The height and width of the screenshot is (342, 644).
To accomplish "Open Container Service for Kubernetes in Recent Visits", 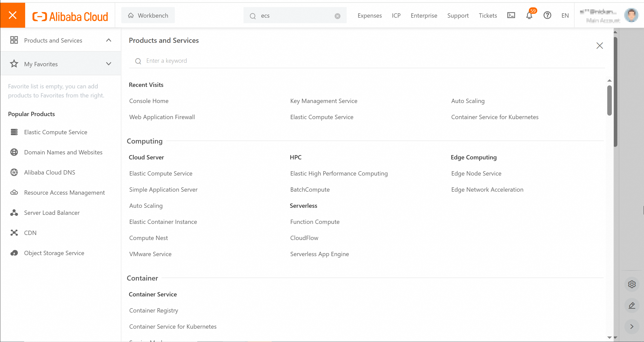I will 495,117.
